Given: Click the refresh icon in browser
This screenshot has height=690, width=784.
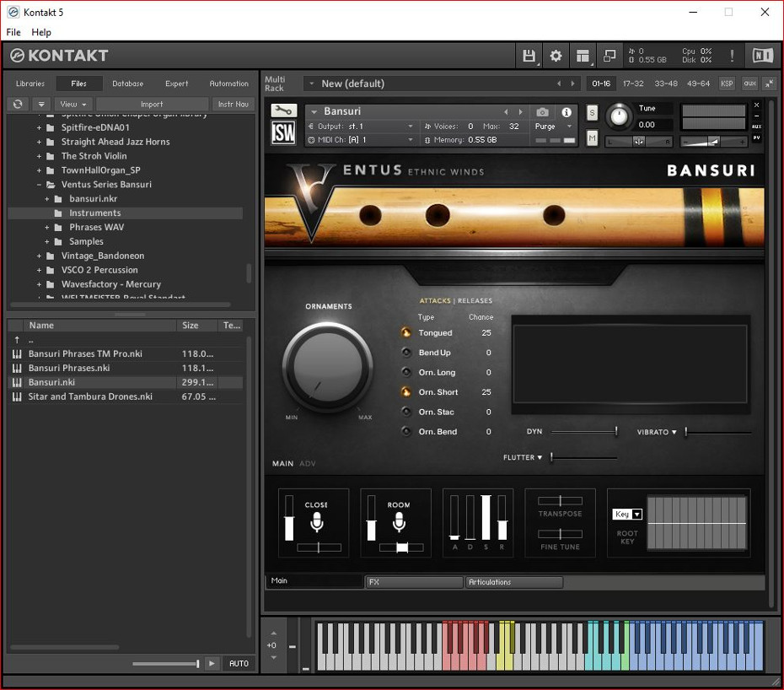Looking at the screenshot, I should tap(18, 104).
